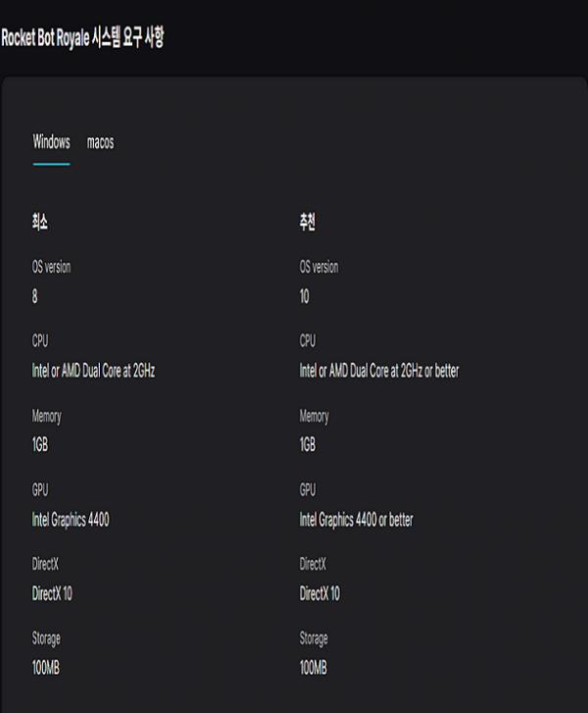Select the minimum OS version value 8
Viewport: 588px width, 713px height.
pyautogui.click(x=35, y=297)
